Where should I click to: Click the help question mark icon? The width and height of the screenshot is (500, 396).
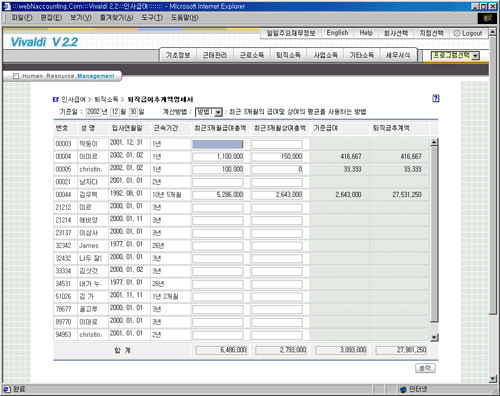click(436, 98)
